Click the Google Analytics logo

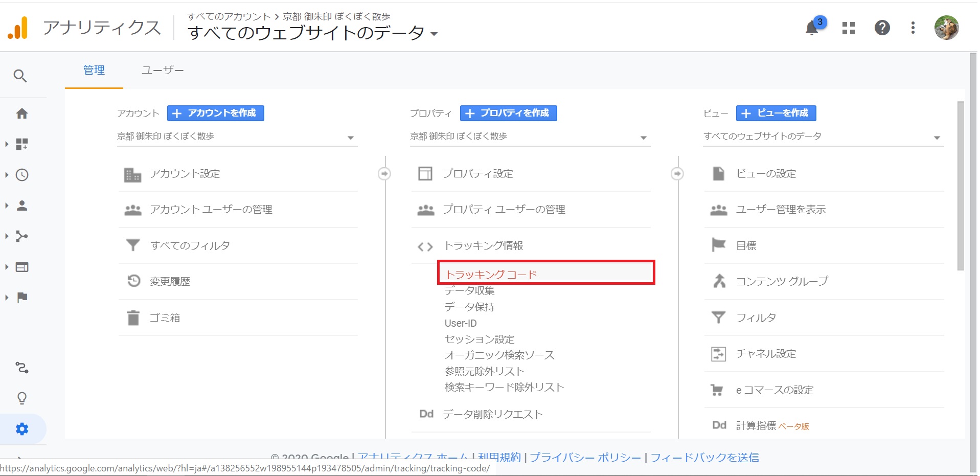[18, 28]
